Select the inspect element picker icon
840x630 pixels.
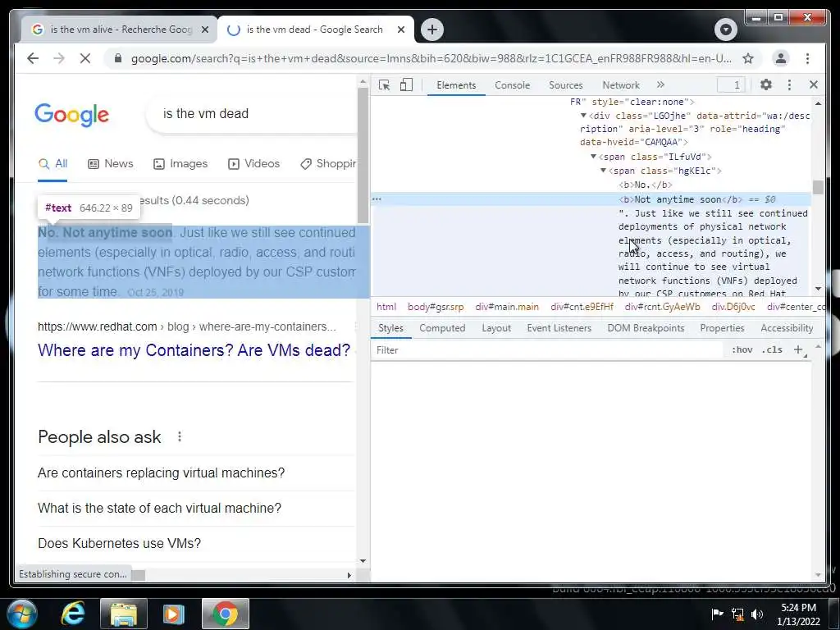coord(384,85)
